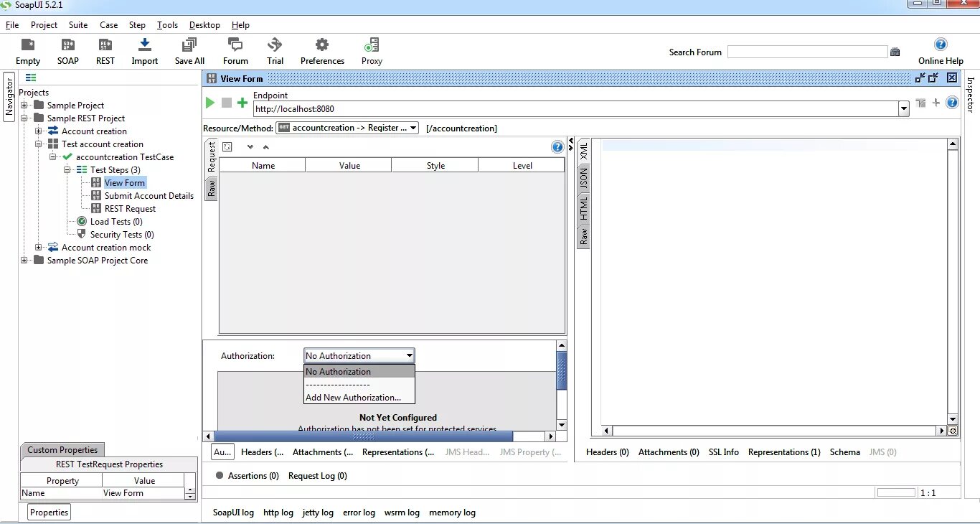The width and height of the screenshot is (980, 524).
Task: Add request to test case green plus
Action: pyautogui.click(x=242, y=103)
